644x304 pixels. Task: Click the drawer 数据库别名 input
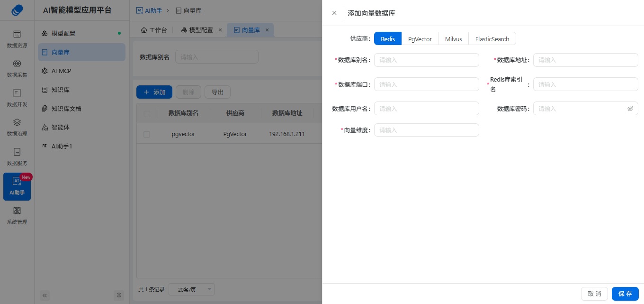427,60
